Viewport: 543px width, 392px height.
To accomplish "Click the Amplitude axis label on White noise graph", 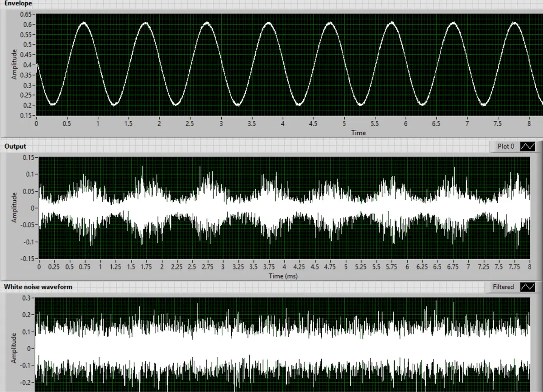I will [14, 348].
